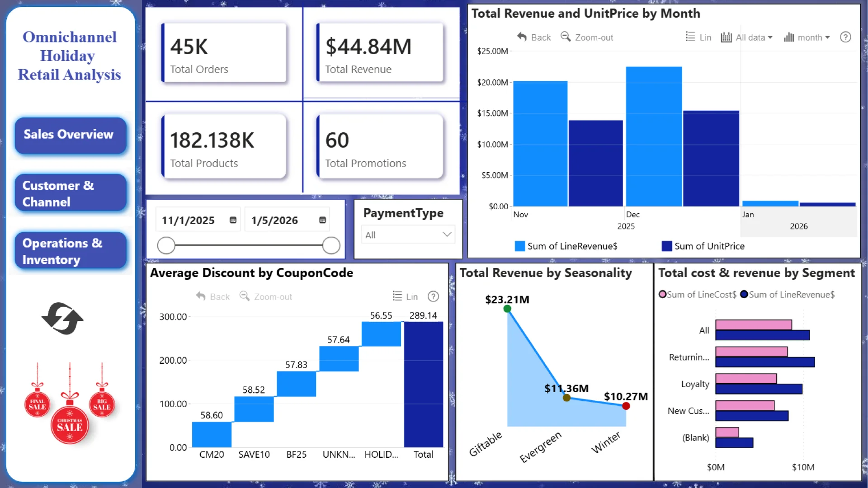Open Operations & Inventory page
The width and height of the screenshot is (868, 488).
pyautogui.click(x=71, y=251)
